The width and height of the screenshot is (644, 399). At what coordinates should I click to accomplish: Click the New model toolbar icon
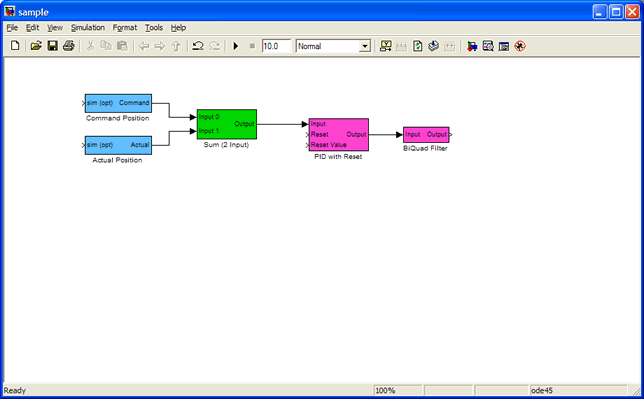[x=15, y=46]
